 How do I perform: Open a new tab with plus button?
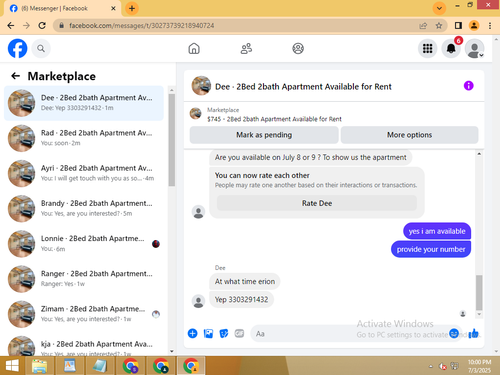132,8
